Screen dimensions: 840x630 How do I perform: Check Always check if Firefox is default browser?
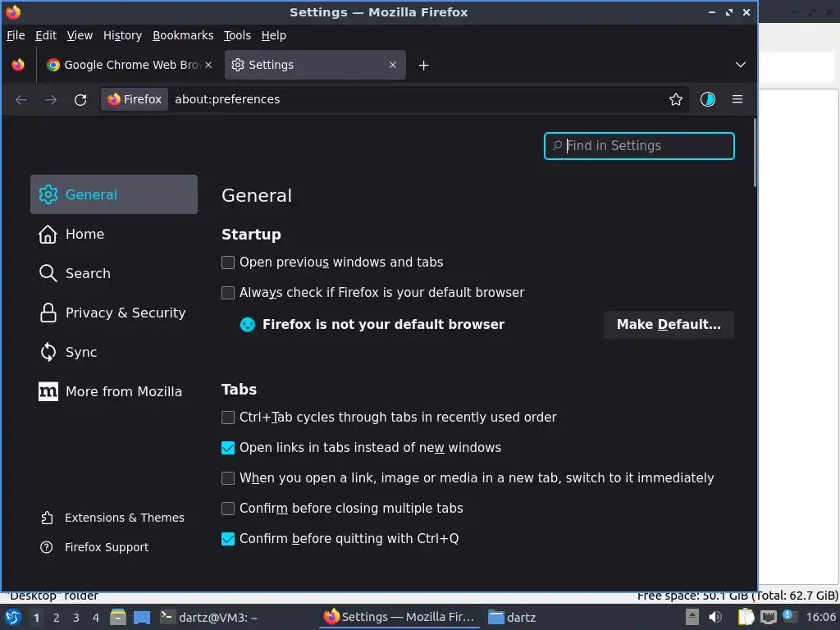228,293
